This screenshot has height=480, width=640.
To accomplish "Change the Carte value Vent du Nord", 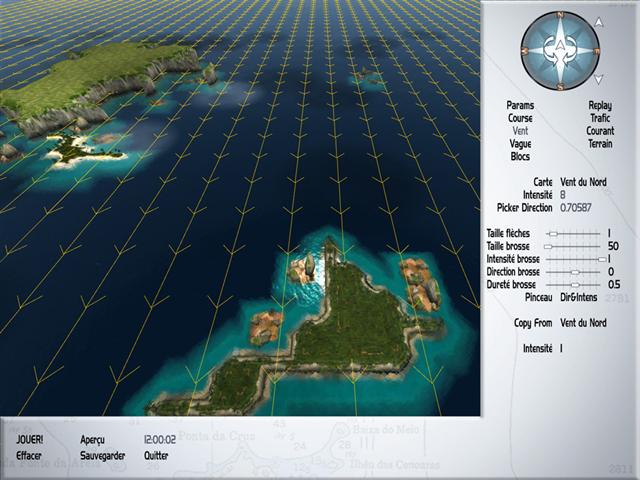I will click(583, 182).
